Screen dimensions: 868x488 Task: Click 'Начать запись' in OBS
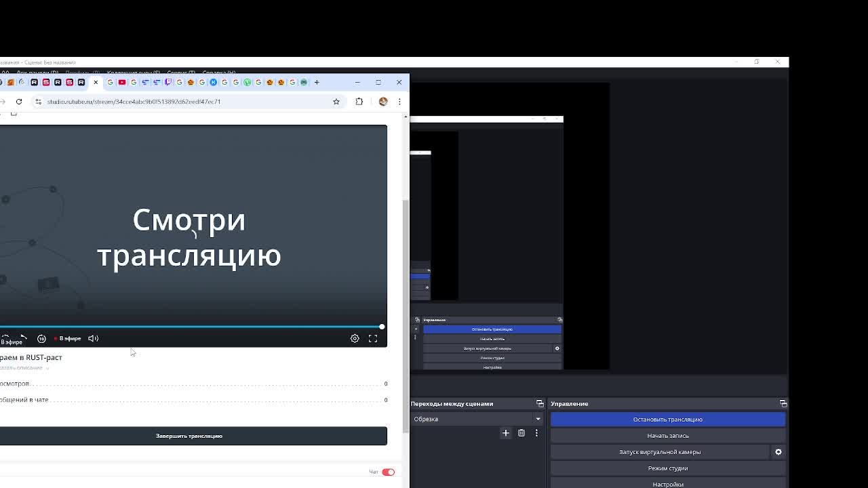point(668,436)
